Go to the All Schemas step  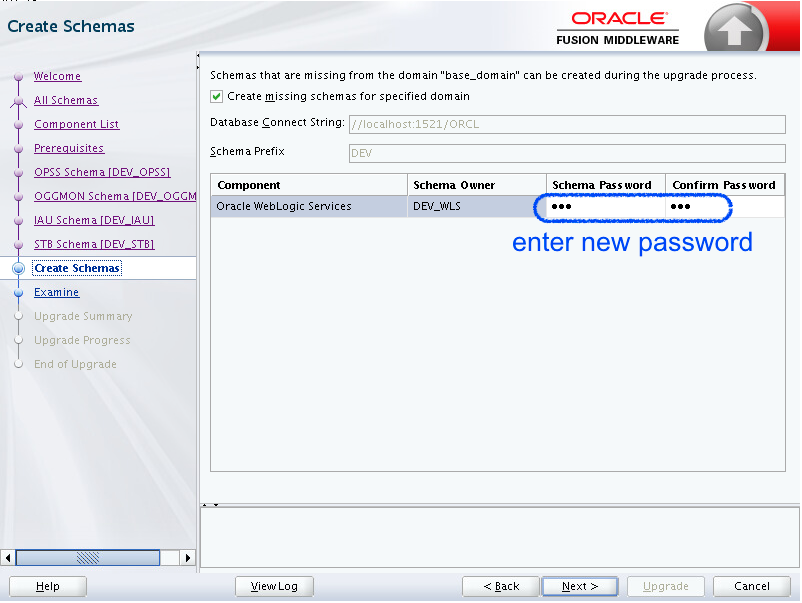tap(66, 100)
